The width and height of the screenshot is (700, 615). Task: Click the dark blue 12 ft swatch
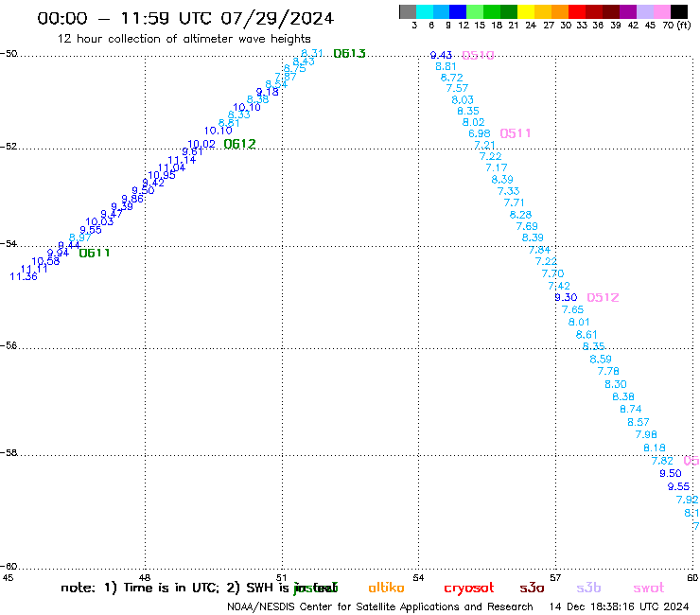[x=458, y=11]
